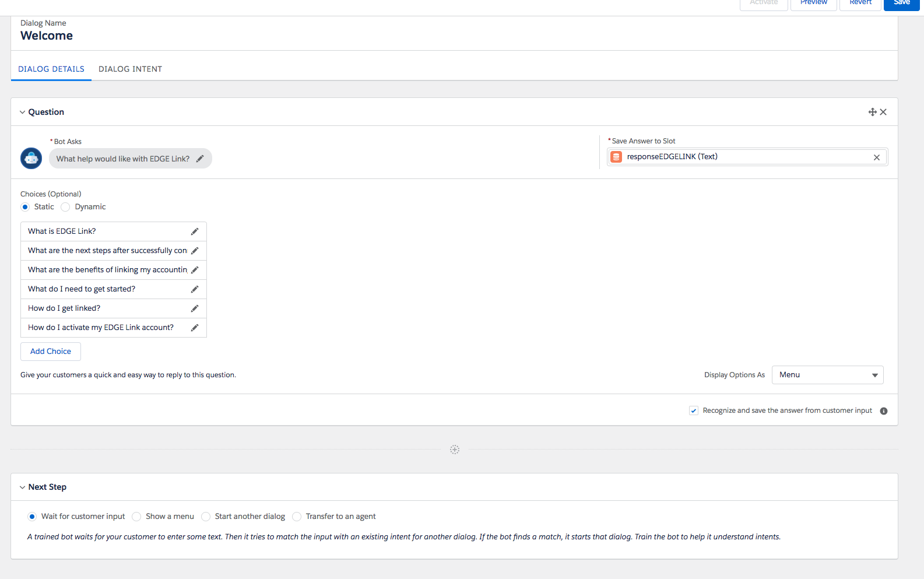Click the Save Answer to Slot field

(x=747, y=157)
